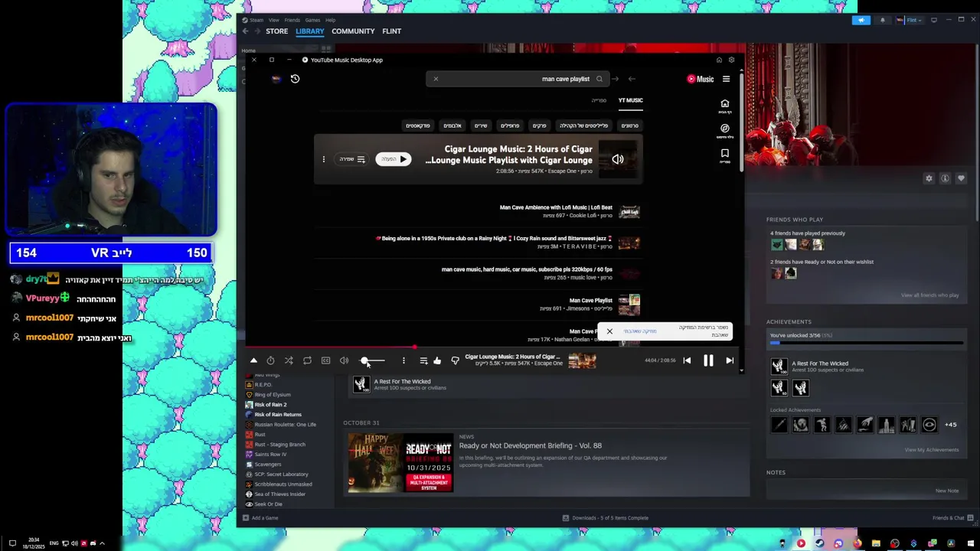Click the add-to-queue icon in player bar

coord(423,360)
